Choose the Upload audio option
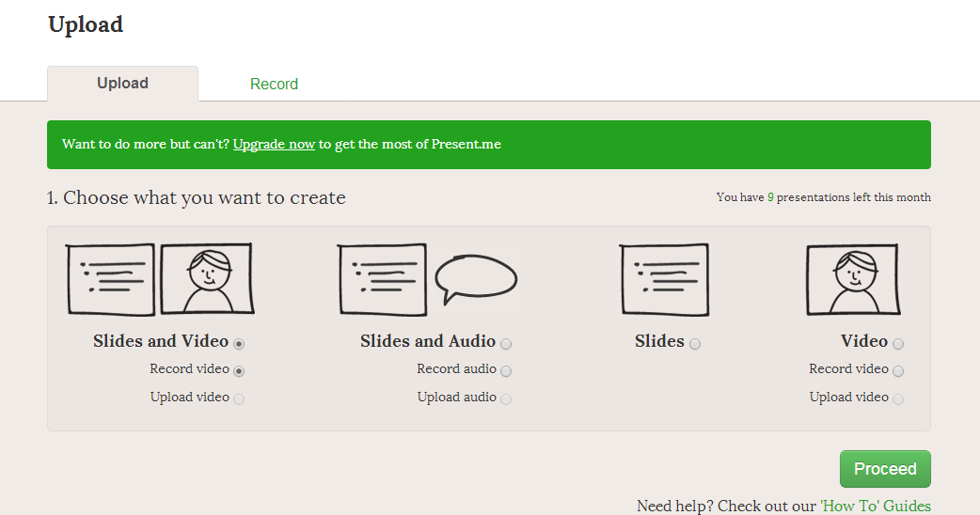Image resolution: width=980 pixels, height=515 pixels. point(506,398)
